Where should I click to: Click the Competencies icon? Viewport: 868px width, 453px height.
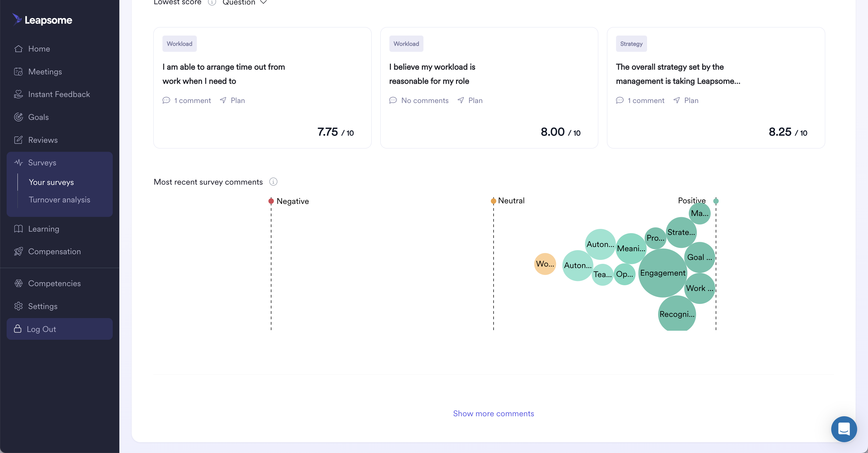pos(18,283)
